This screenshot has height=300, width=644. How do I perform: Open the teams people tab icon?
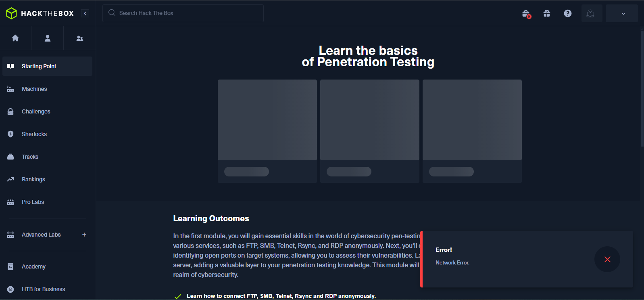(x=80, y=38)
